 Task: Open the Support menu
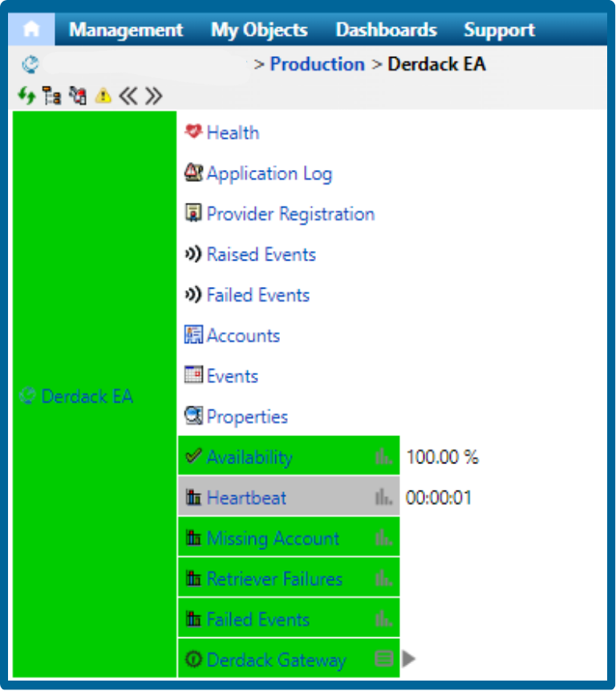(499, 30)
